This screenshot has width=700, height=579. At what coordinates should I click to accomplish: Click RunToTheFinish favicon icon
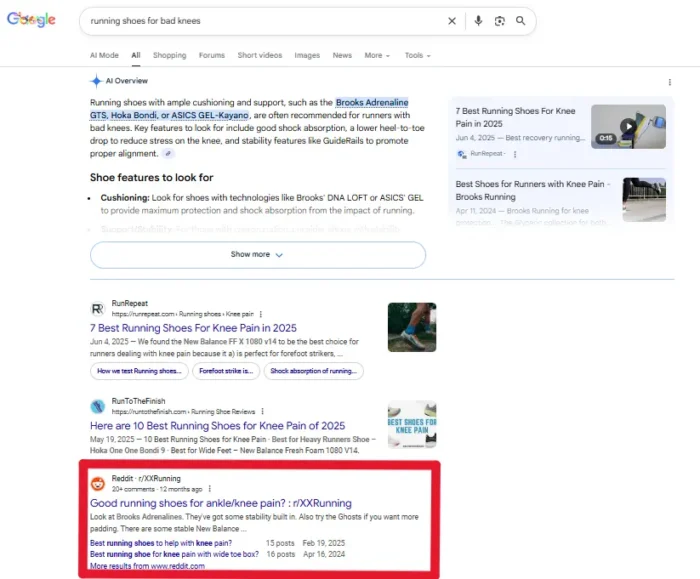point(98,406)
